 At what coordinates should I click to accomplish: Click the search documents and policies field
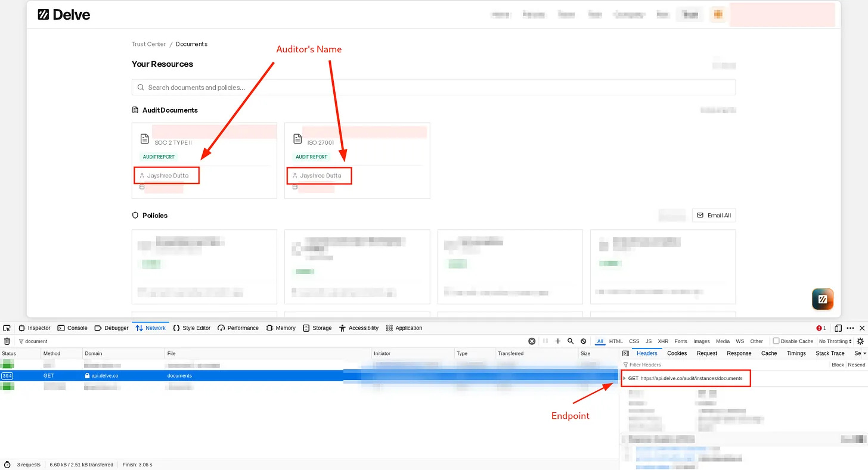point(433,87)
